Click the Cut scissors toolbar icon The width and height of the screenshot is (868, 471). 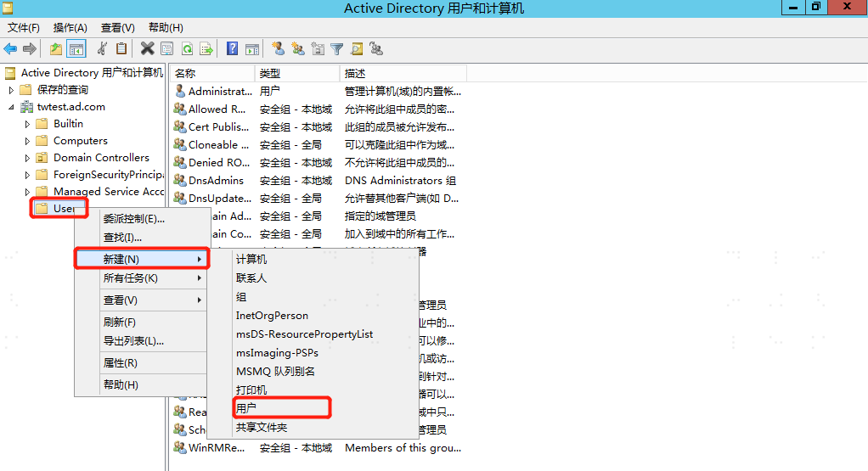coord(103,48)
